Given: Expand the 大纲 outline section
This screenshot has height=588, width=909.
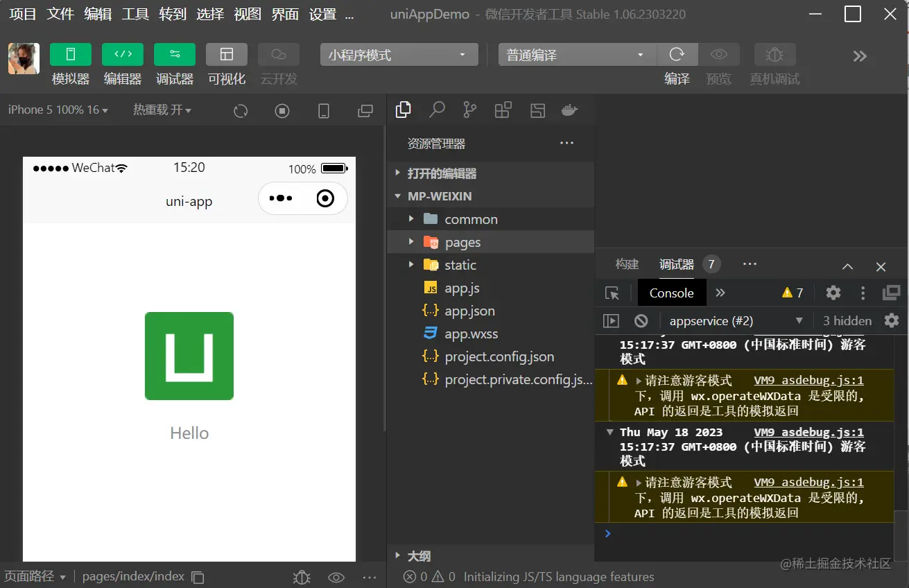Looking at the screenshot, I should tap(490, 556).
